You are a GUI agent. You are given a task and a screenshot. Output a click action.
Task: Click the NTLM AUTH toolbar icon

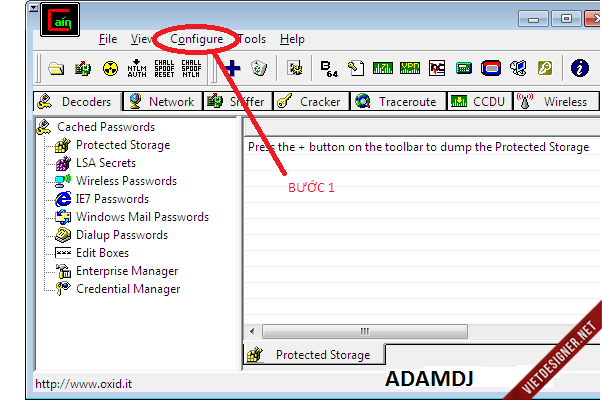tap(137, 68)
